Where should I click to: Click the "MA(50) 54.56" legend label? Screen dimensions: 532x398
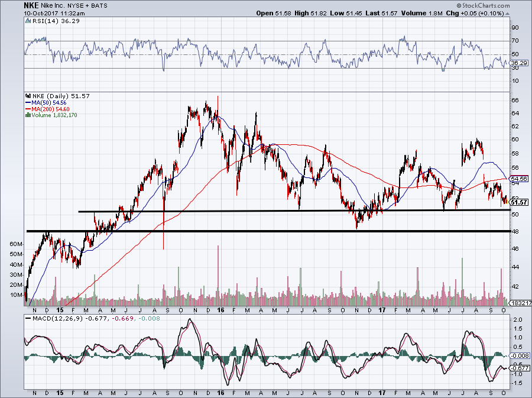point(49,102)
